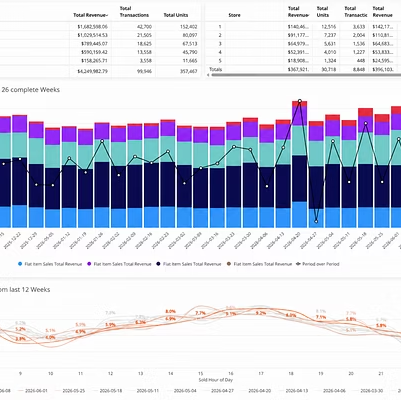Click the 357,467 total units cell
The image size is (401, 400).
(189, 71)
